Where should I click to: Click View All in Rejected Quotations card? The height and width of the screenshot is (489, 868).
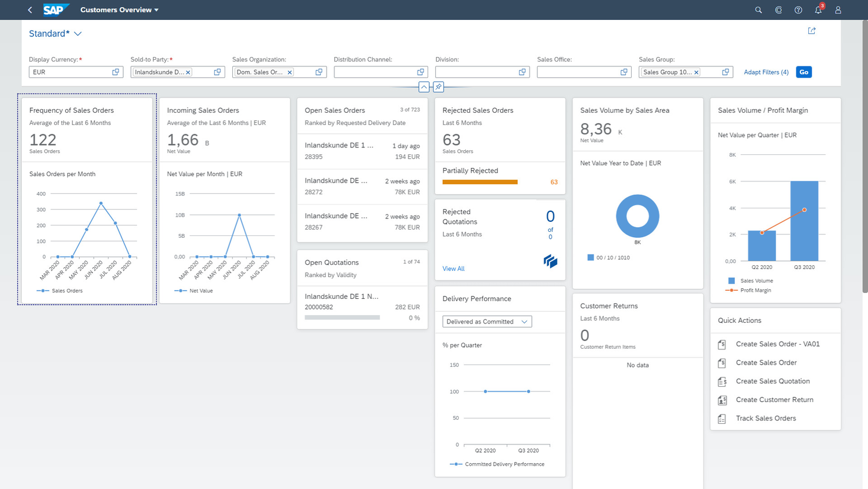(x=453, y=268)
